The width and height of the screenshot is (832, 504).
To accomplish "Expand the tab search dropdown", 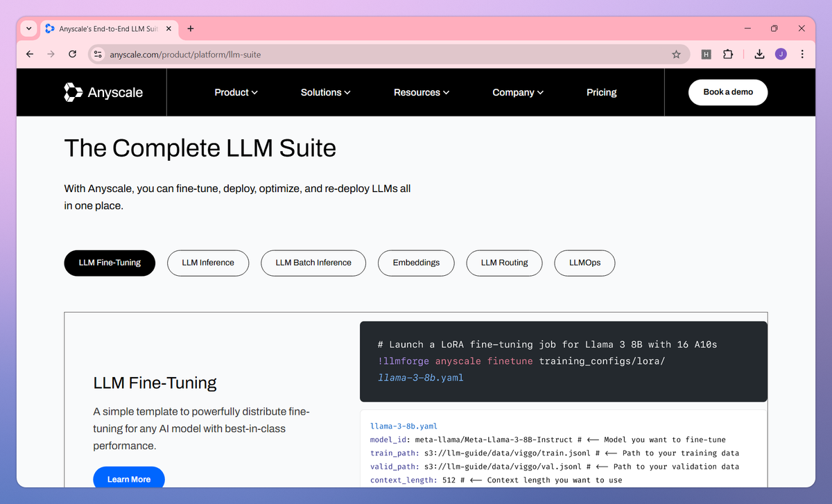I will pyautogui.click(x=28, y=28).
